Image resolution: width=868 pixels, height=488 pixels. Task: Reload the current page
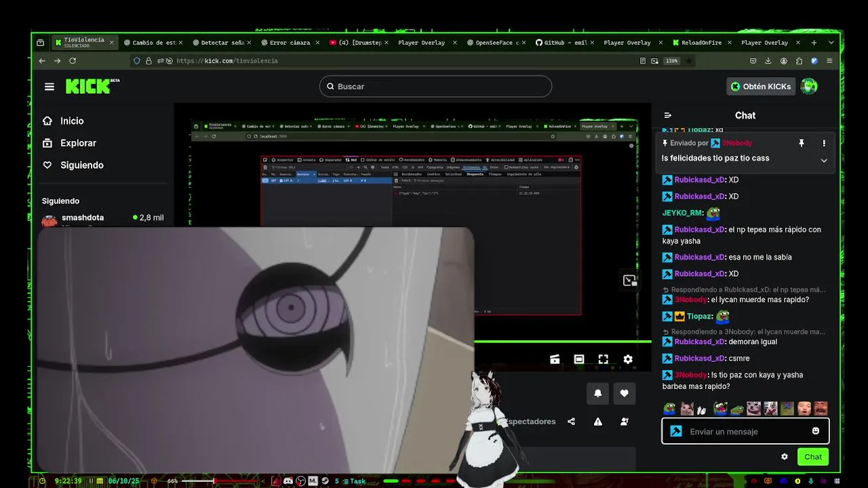pyautogui.click(x=73, y=61)
